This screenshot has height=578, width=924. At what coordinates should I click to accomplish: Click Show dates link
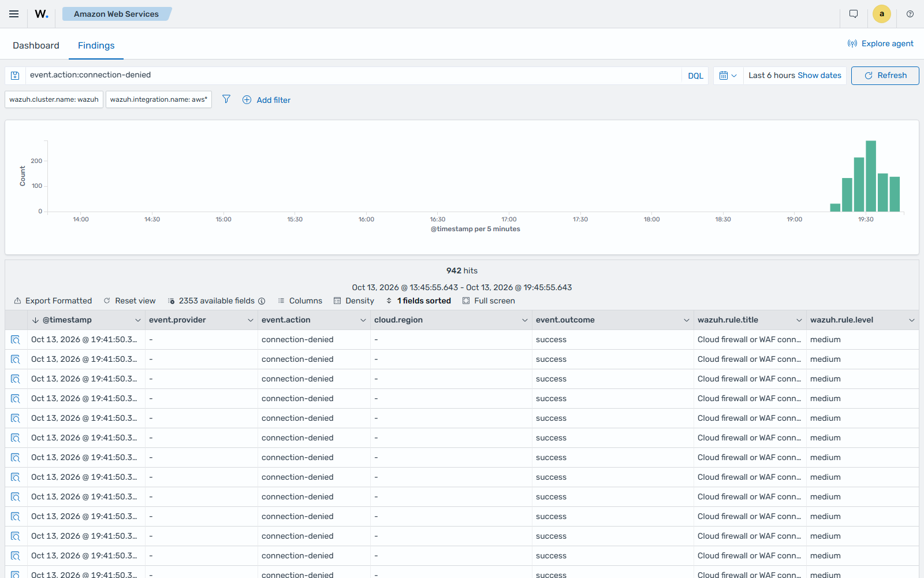coord(819,76)
